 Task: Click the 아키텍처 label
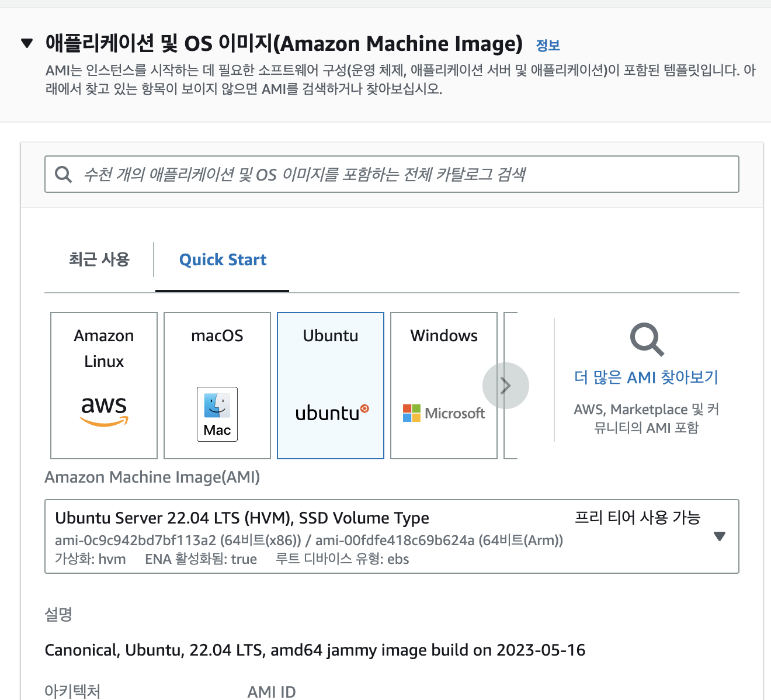click(x=72, y=691)
